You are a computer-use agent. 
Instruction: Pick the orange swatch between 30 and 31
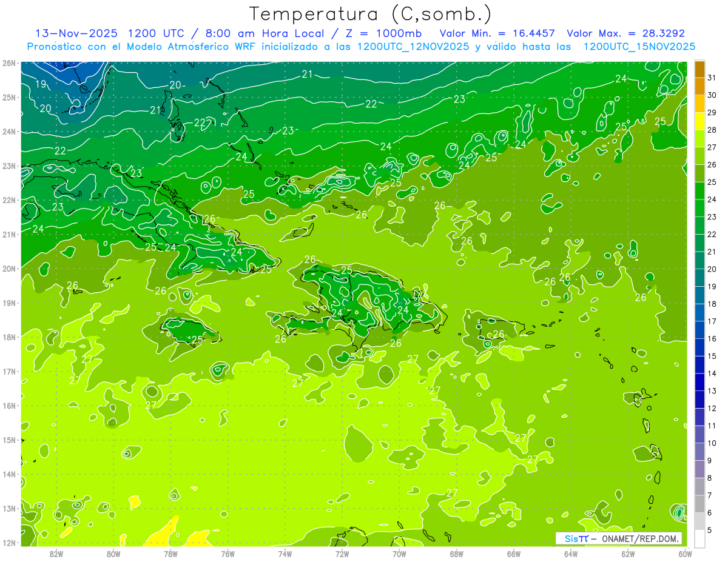(x=699, y=87)
